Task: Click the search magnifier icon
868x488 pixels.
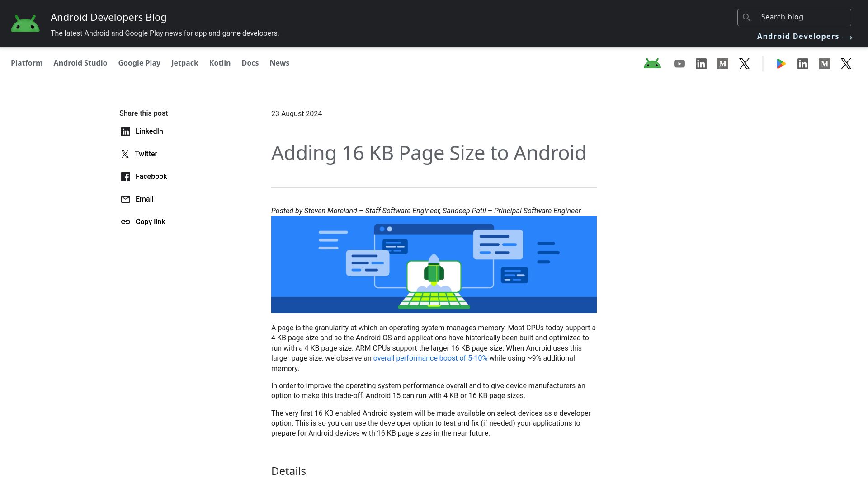Action: click(x=747, y=17)
